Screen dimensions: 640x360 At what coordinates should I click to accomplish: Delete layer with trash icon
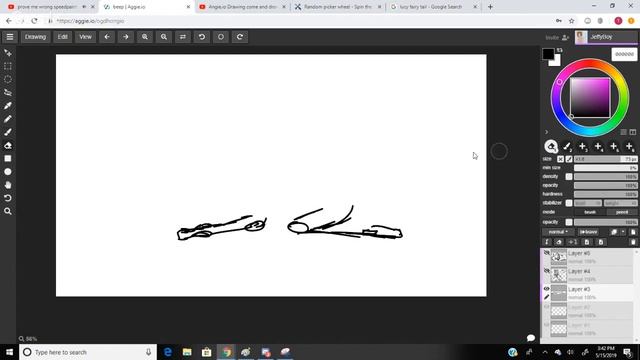point(633,242)
